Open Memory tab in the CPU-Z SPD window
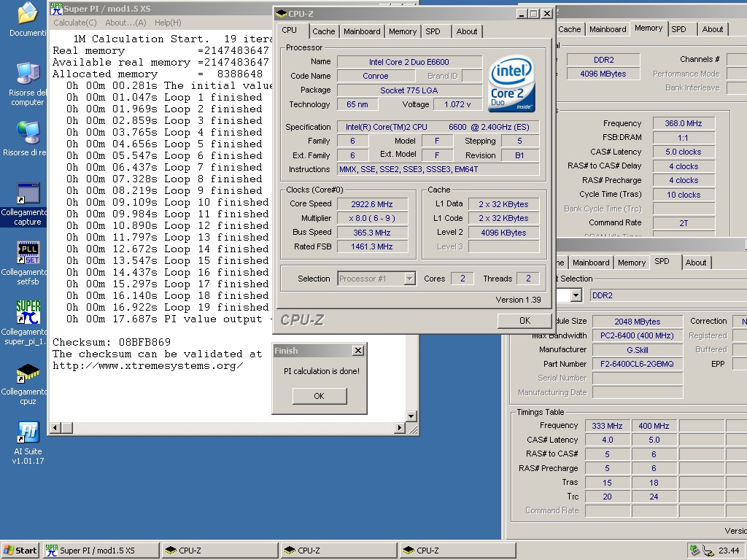 [x=632, y=262]
